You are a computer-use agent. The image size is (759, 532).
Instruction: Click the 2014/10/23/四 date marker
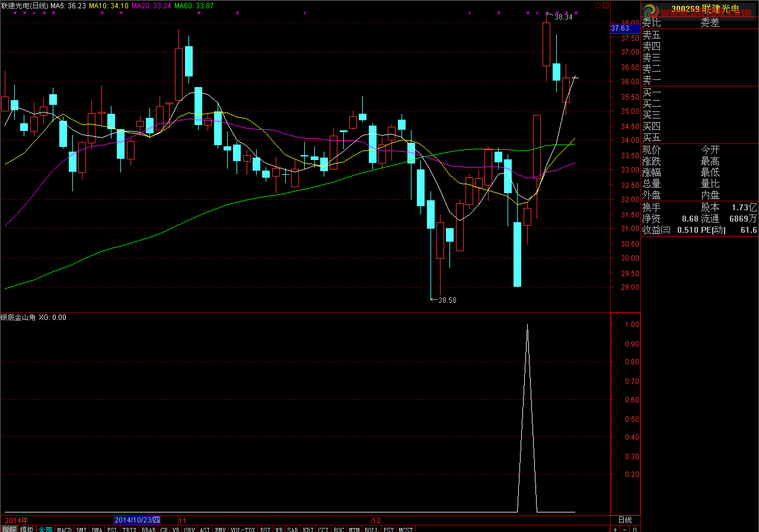(138, 520)
